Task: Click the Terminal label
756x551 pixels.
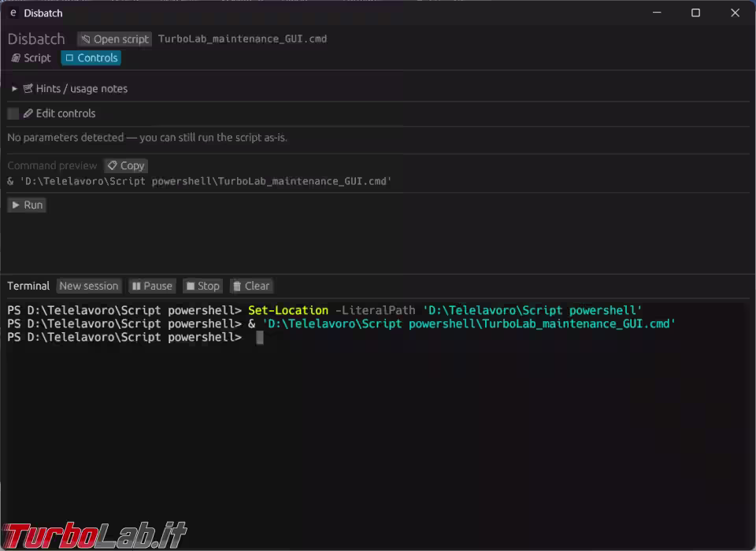Action: pos(28,286)
